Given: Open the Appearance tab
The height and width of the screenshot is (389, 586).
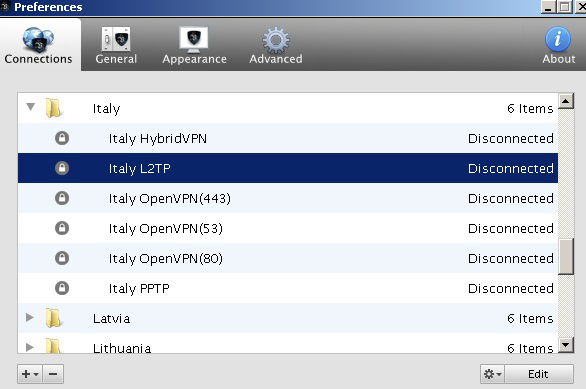Looking at the screenshot, I should click(x=194, y=46).
